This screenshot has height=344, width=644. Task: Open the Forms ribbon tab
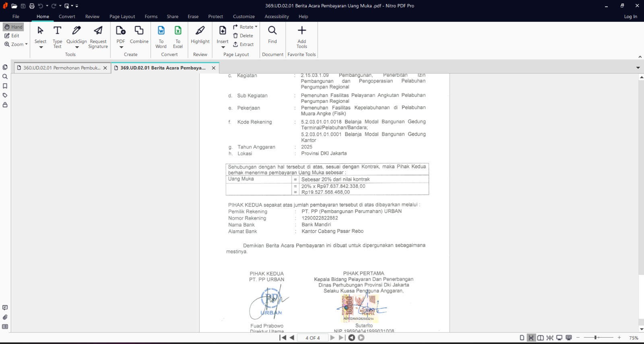[151, 16]
